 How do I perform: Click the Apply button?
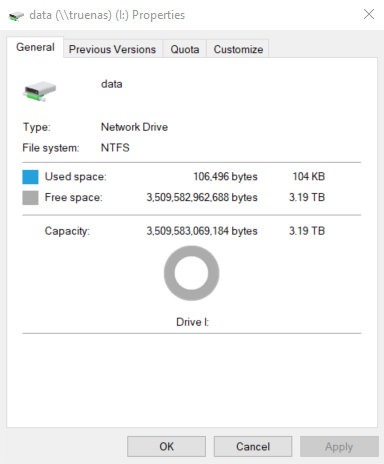[339, 446]
